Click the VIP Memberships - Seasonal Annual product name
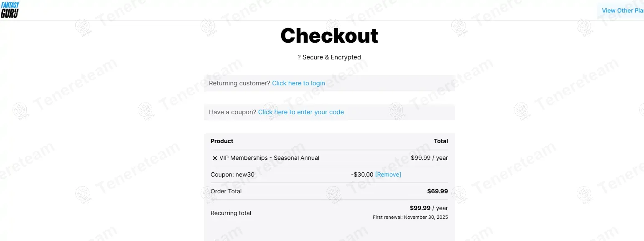Viewport: 644px width, 241px height. tap(269, 158)
